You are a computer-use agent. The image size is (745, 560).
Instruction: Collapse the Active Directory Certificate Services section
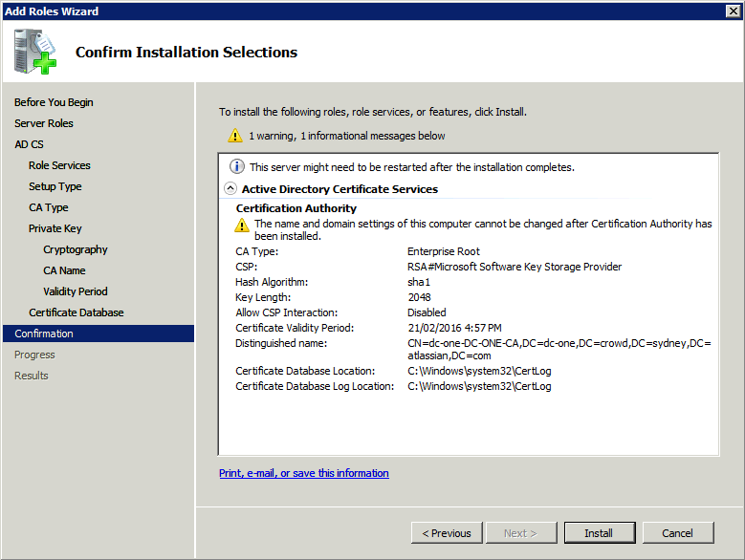point(230,189)
